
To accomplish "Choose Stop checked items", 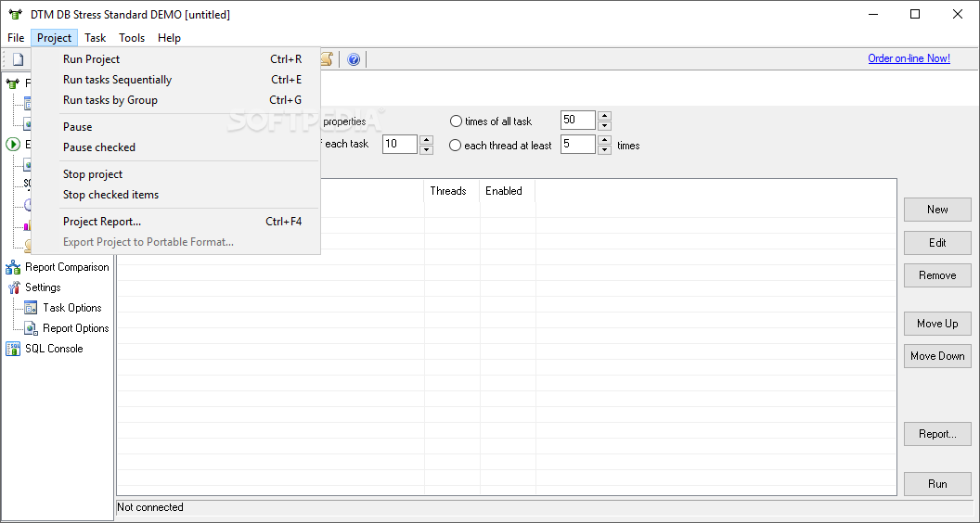I will 175,195.
